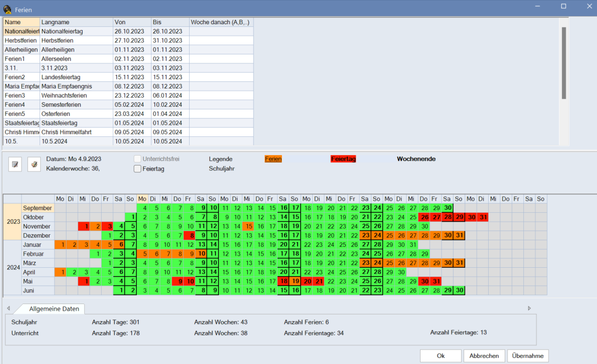This screenshot has width=597, height=364.
Task: Click the orange Ferien legend swatch
Action: point(273,159)
